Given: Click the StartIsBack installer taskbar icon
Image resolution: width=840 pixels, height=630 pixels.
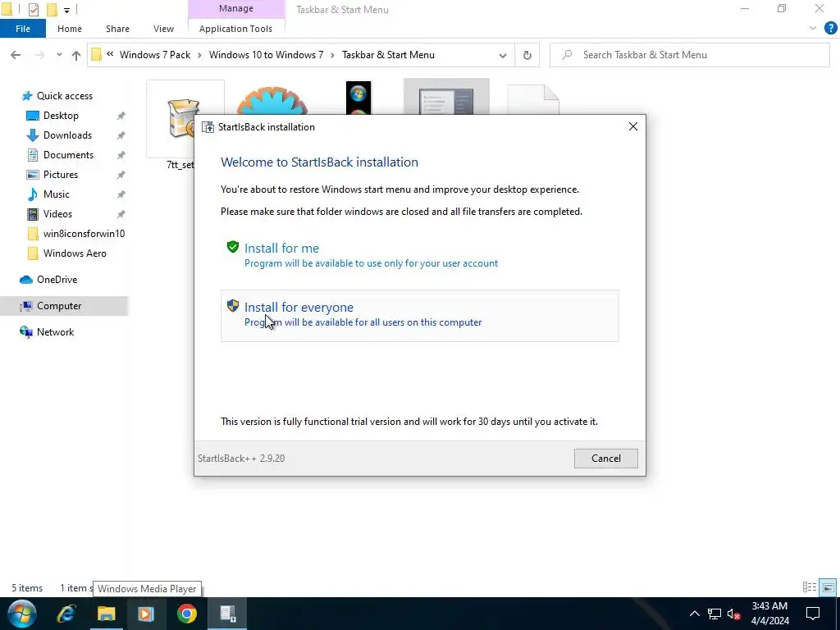Looking at the screenshot, I should click(x=228, y=614).
